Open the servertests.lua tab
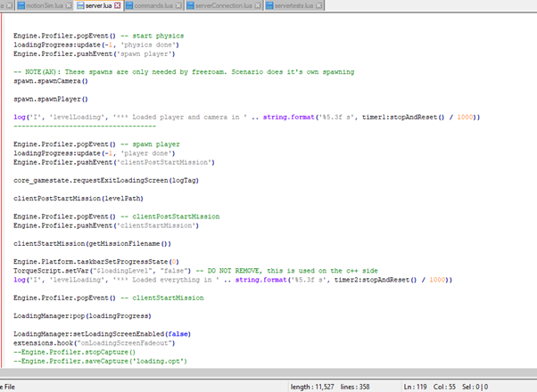 pos(293,5)
